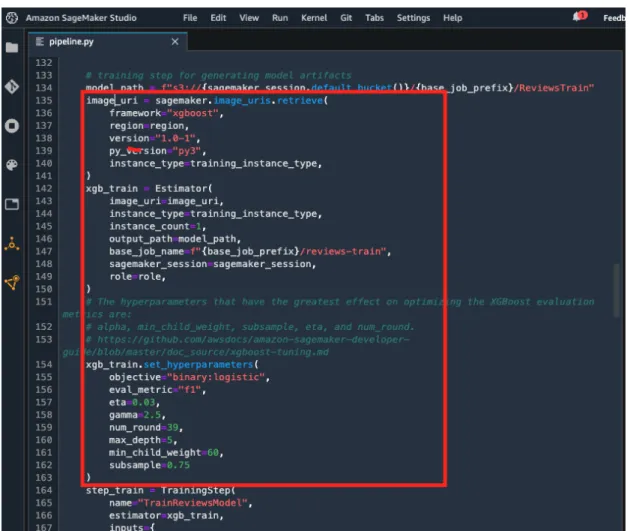The width and height of the screenshot is (630, 531).
Task: Open the File menu
Action: pyautogui.click(x=190, y=18)
